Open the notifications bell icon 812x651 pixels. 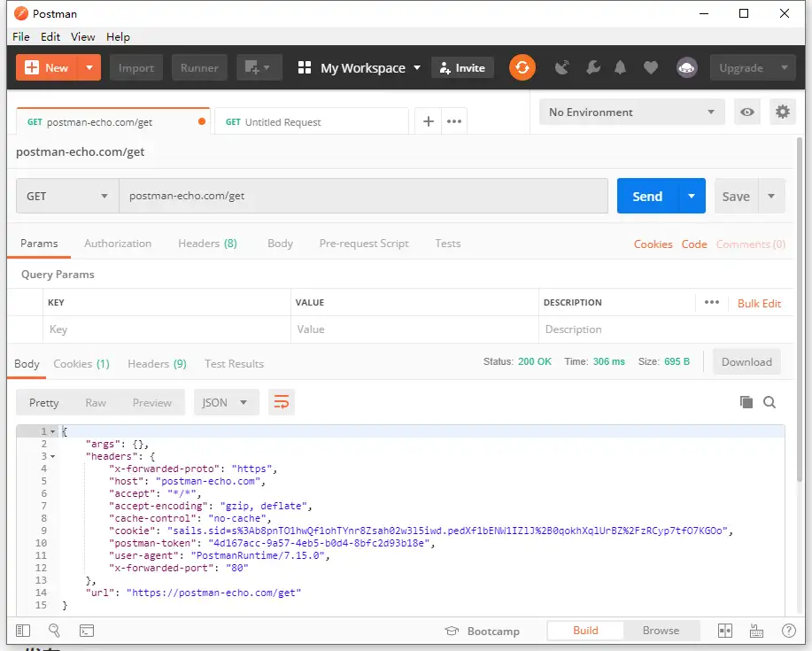(621, 67)
